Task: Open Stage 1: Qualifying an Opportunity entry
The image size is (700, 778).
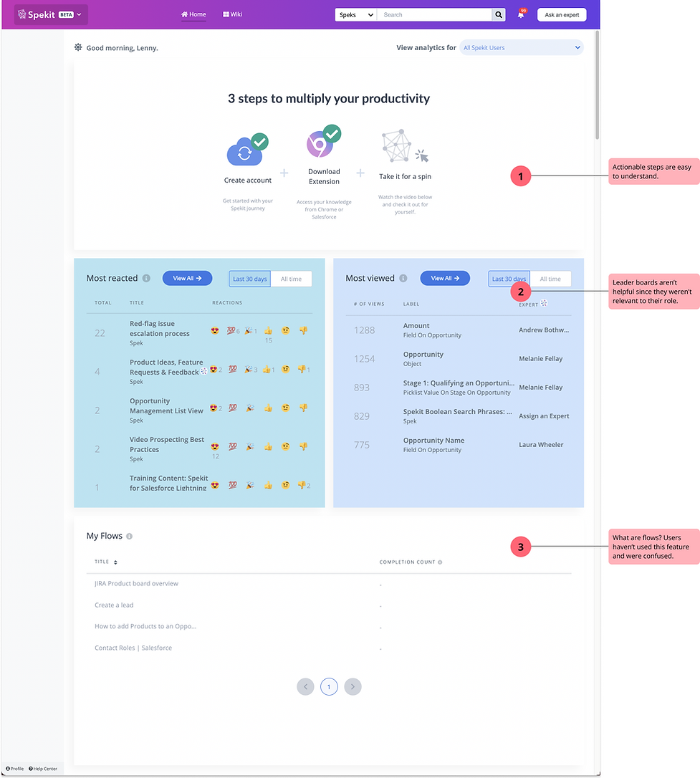Action: [x=459, y=383]
